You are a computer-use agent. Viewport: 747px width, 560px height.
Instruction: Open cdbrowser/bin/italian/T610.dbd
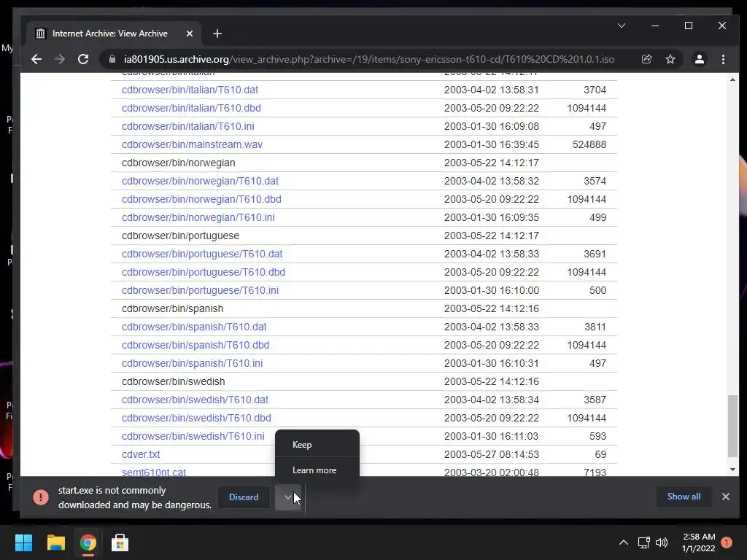pos(191,108)
